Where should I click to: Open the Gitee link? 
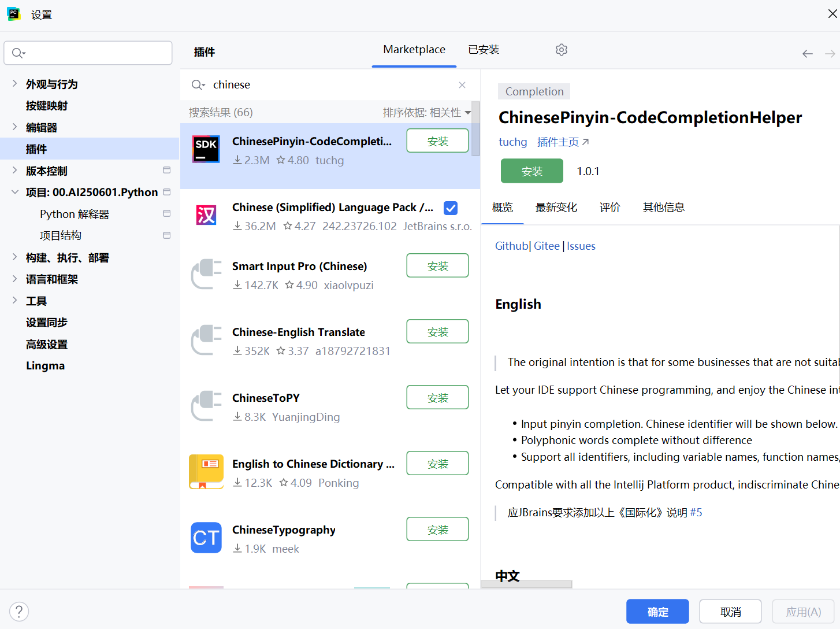[547, 246]
